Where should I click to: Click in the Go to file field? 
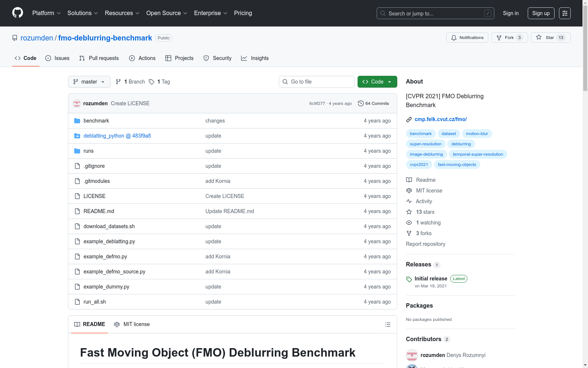click(x=317, y=82)
